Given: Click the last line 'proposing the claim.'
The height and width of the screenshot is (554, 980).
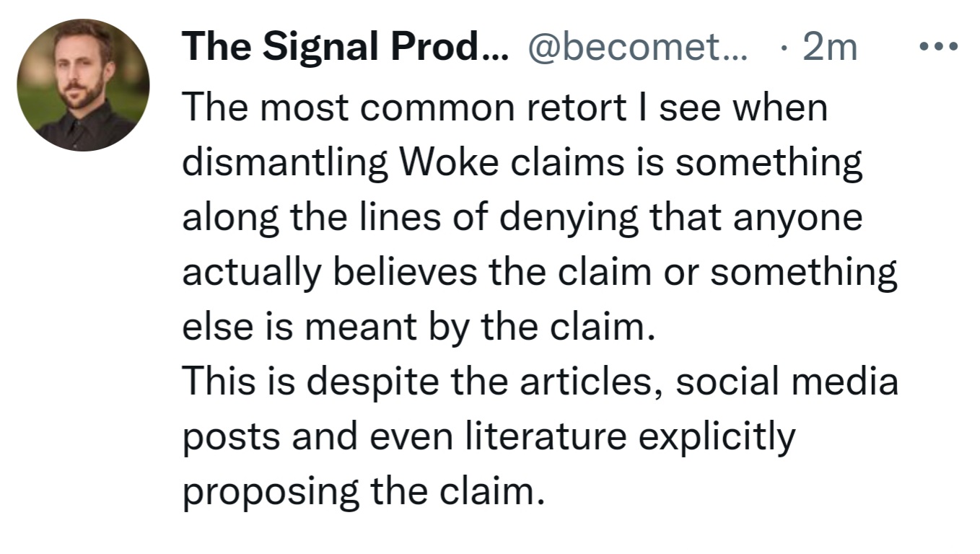Looking at the screenshot, I should click(362, 491).
